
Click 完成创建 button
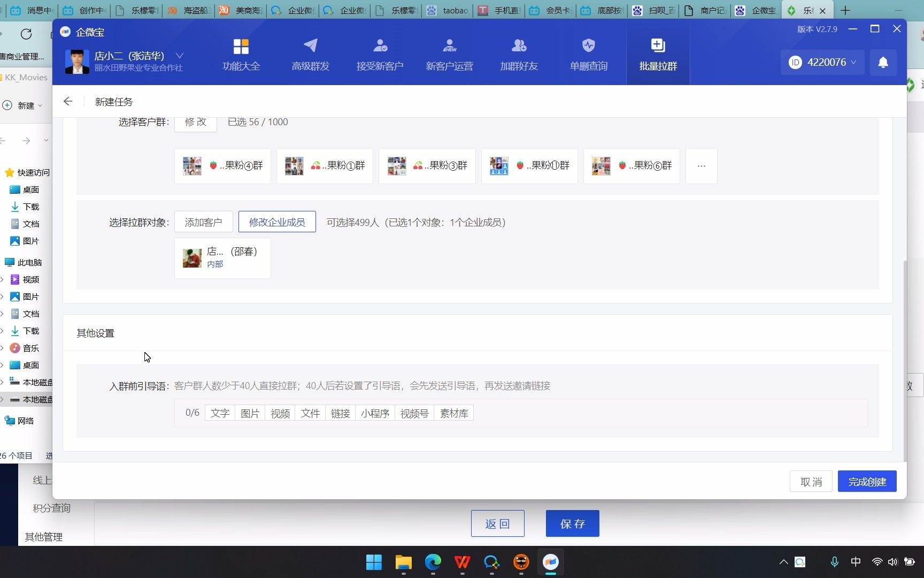[x=867, y=482]
